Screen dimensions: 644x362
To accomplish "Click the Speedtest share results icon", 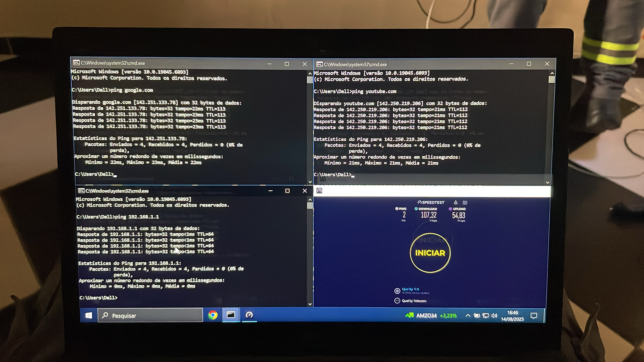I will pos(455,202).
